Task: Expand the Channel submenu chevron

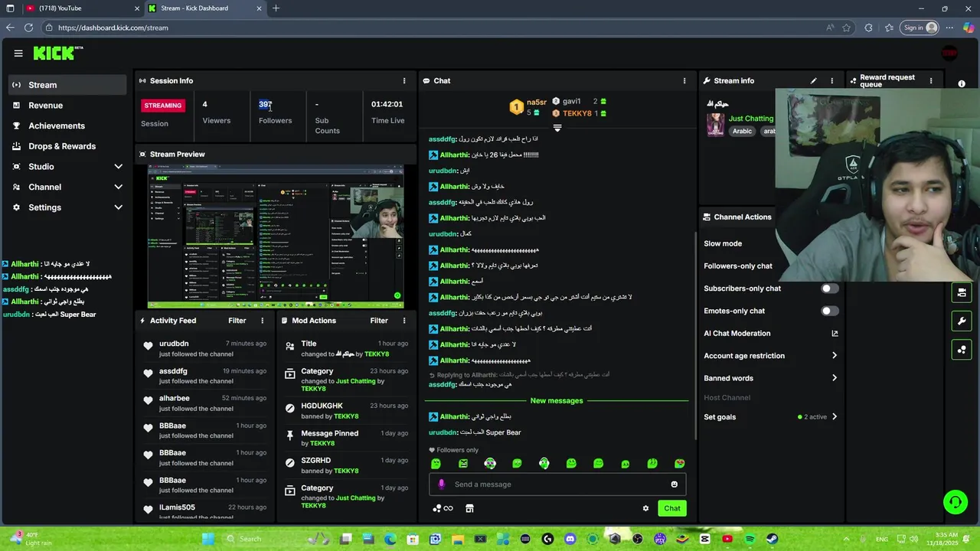Action: (118, 187)
